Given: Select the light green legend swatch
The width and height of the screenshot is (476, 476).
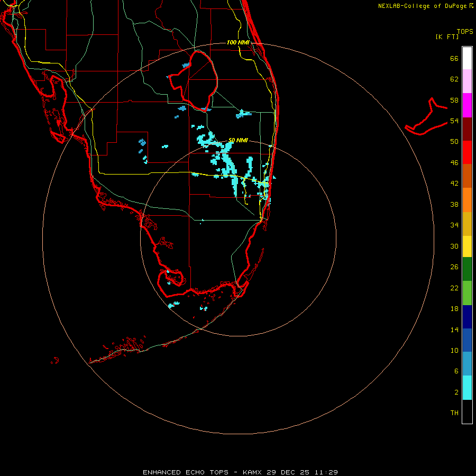Looking at the screenshot, I should (467, 293).
